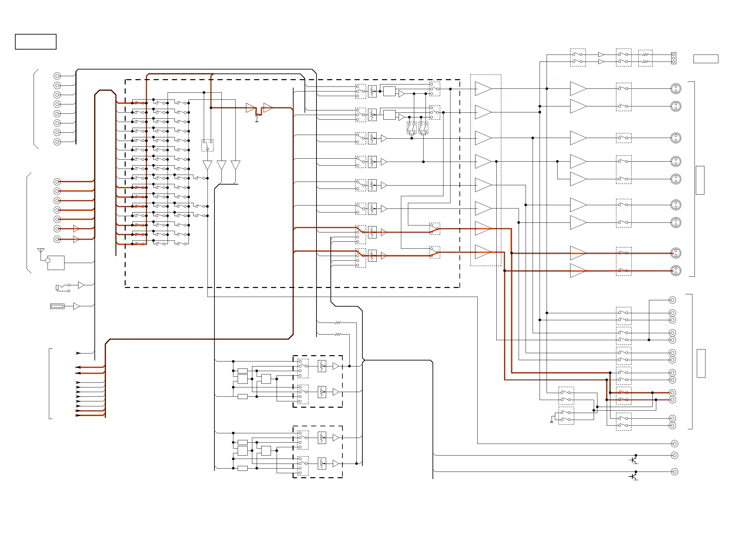Click the antenna symbol above the tuner block
This screenshot has width=754, height=560.
pyautogui.click(x=41, y=250)
